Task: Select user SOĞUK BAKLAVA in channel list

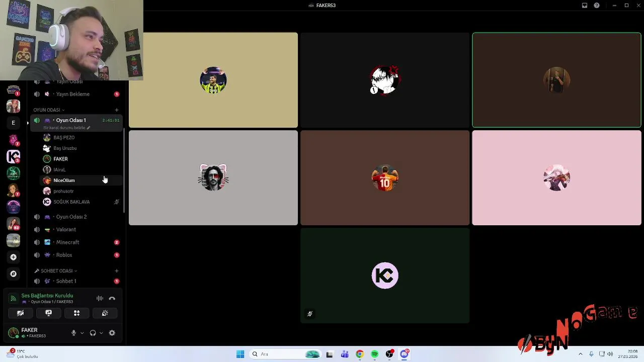Action: [82, 202]
